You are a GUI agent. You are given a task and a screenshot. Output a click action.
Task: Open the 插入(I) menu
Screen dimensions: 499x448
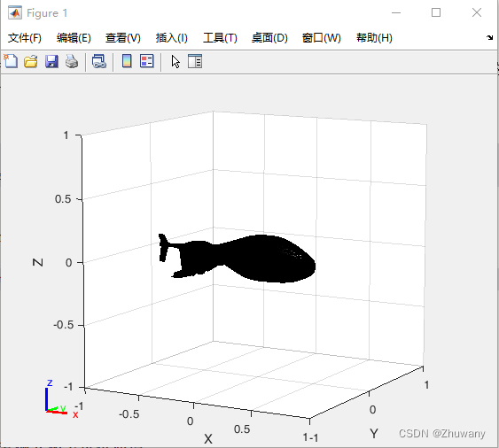tap(172, 38)
